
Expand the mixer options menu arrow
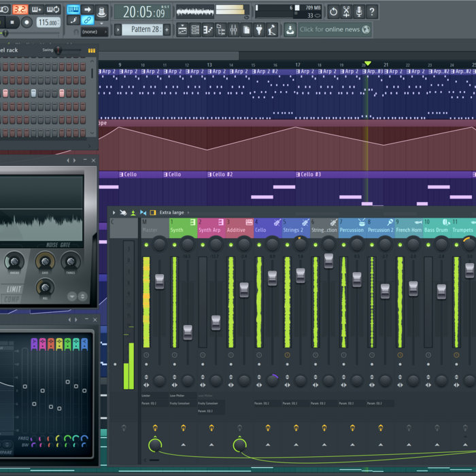click(114, 213)
